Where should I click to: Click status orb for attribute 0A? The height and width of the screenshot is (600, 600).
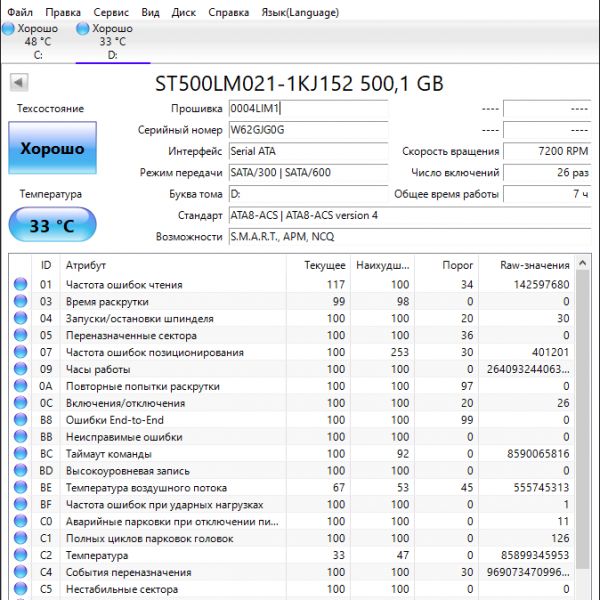point(20,386)
